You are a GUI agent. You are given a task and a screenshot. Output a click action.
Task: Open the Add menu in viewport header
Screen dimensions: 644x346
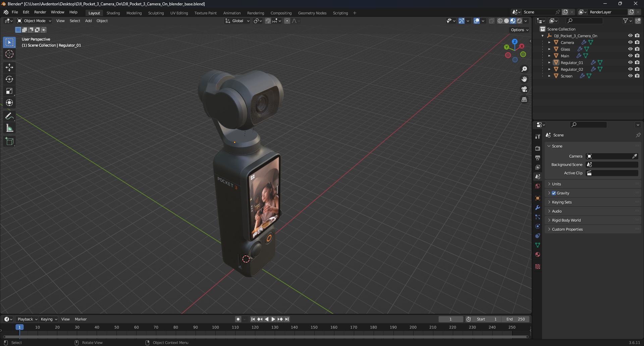click(88, 21)
